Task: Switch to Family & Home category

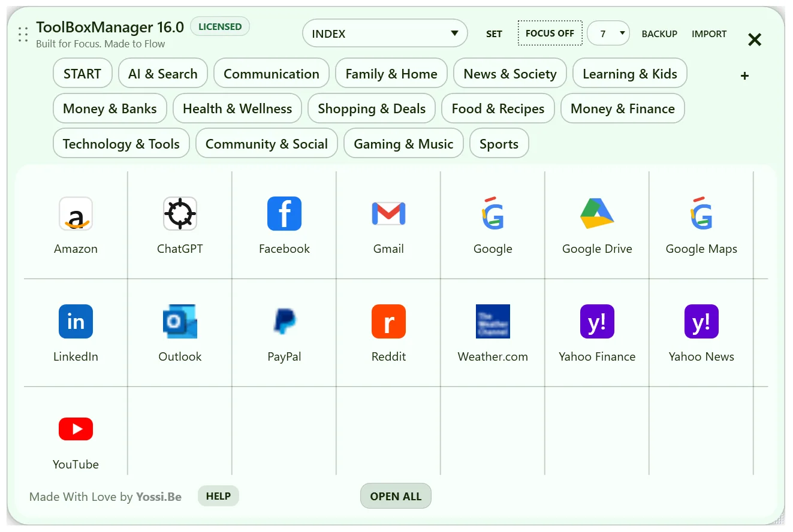Action: point(391,74)
